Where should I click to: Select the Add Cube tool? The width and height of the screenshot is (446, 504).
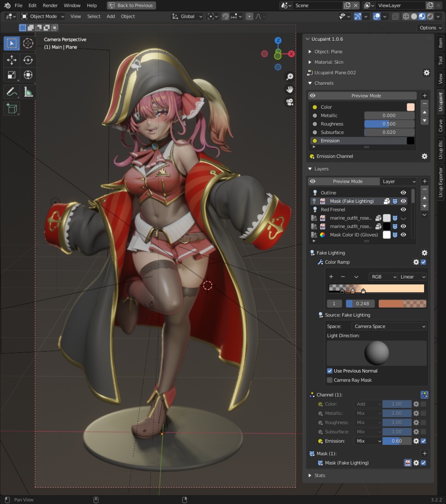12,108
